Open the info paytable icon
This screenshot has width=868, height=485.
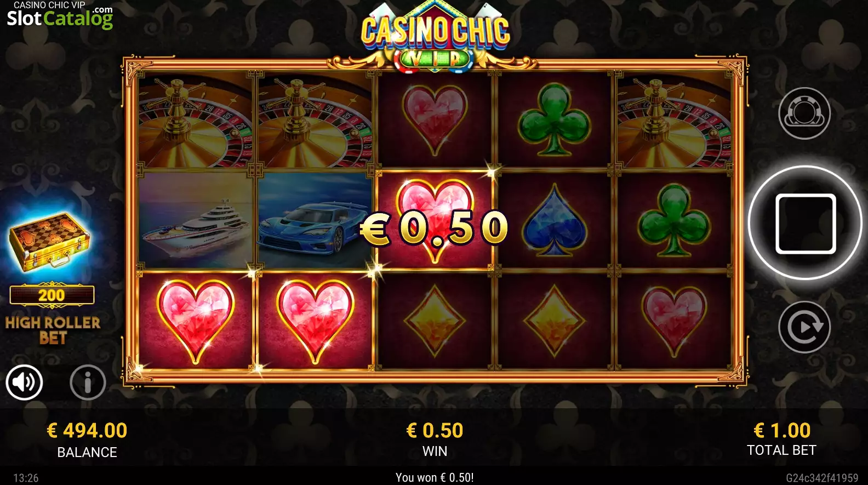(88, 382)
